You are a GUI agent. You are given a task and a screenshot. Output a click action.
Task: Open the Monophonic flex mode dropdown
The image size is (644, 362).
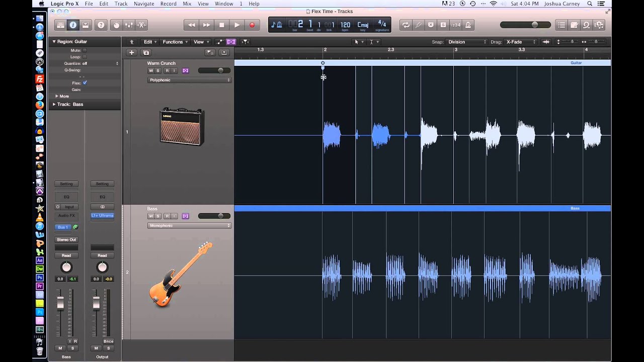coord(189,225)
